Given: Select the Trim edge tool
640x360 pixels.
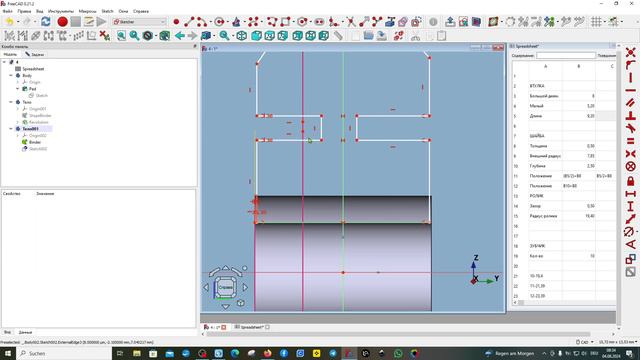Looking at the screenshot, I should pos(351,22).
